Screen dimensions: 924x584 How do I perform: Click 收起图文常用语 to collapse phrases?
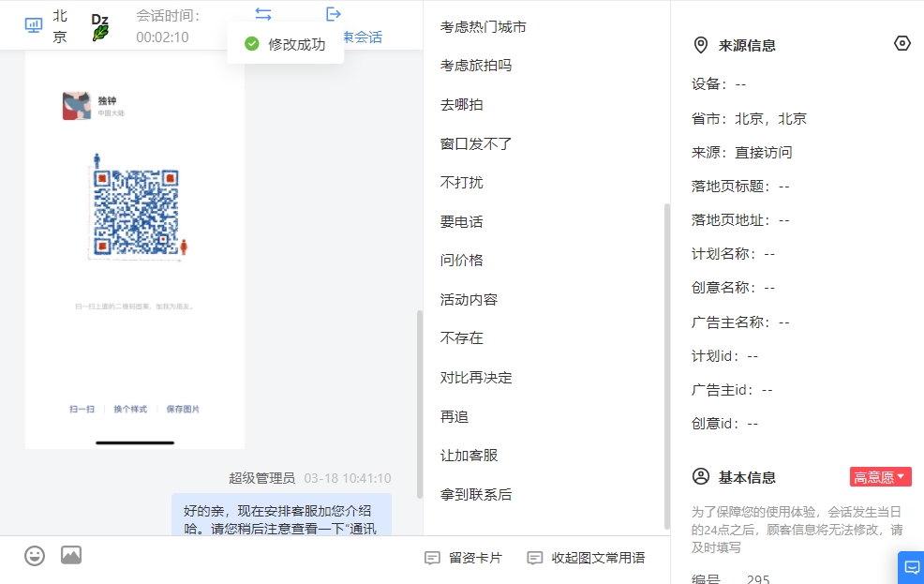tap(587, 558)
